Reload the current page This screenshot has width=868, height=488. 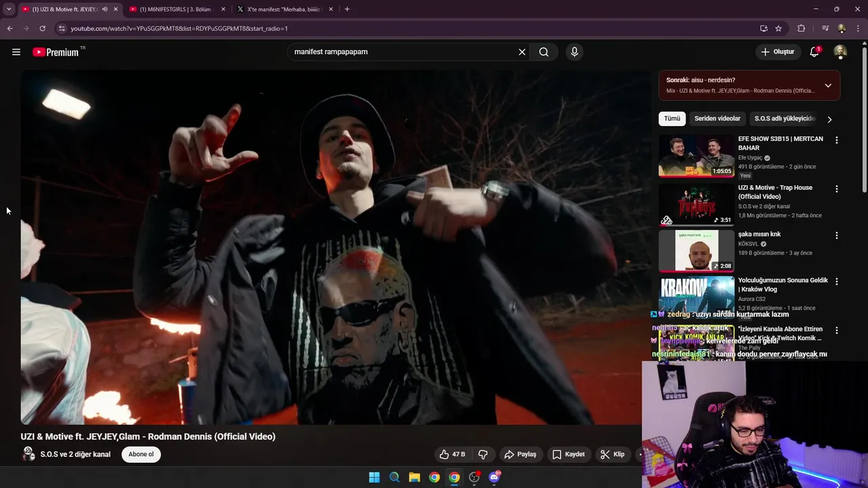coord(42,28)
